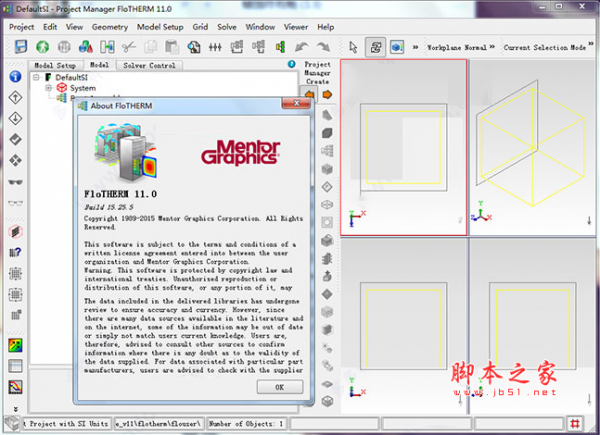
Task: Click the up-arrow diamond icon in sidebar
Action: point(15,98)
